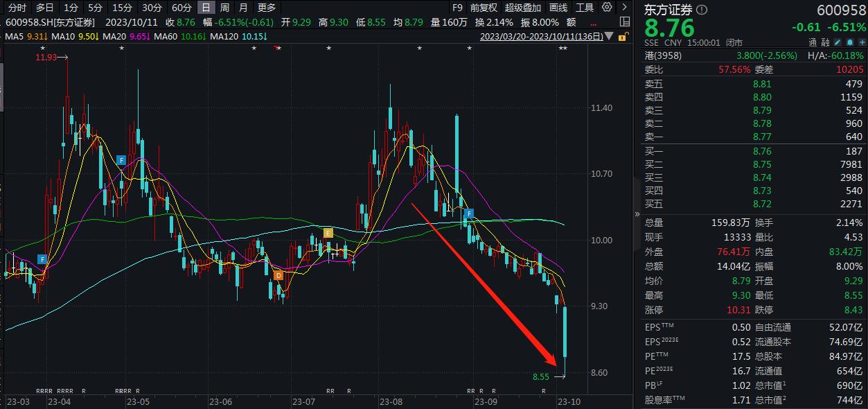This screenshot has width=868, height=409.
Task: Click the red ellipsis icon after 额
Action: [592, 25]
